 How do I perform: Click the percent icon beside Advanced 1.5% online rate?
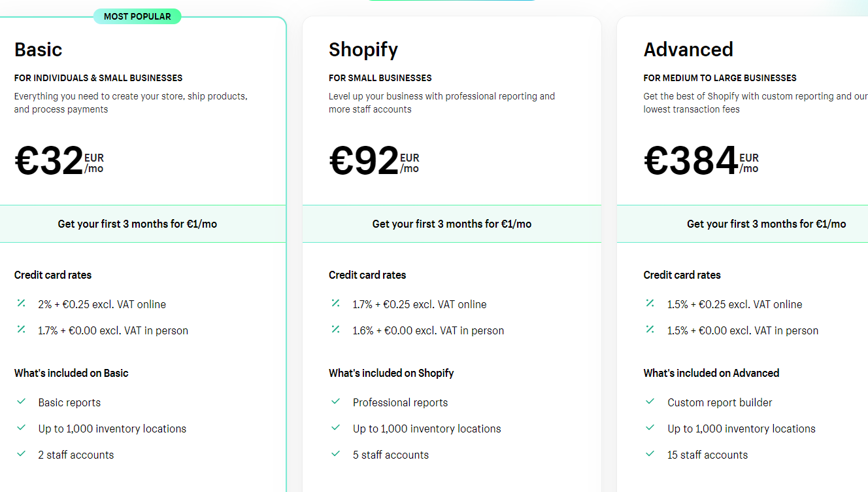[x=650, y=304]
